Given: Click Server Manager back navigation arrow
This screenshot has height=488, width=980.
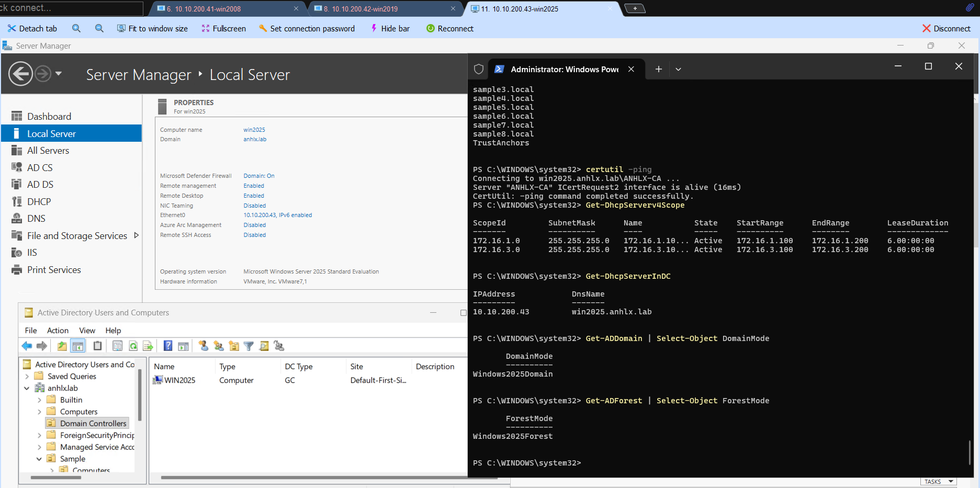Looking at the screenshot, I should 20,74.
